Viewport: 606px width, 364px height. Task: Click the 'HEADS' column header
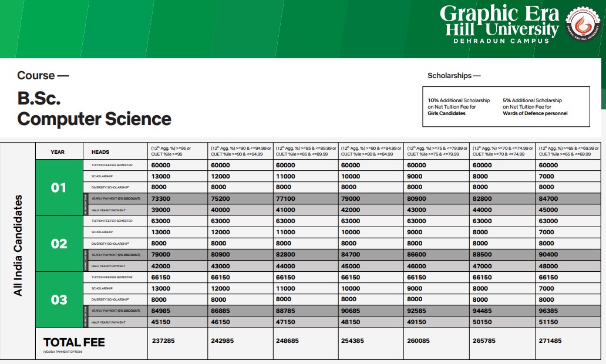(x=100, y=152)
